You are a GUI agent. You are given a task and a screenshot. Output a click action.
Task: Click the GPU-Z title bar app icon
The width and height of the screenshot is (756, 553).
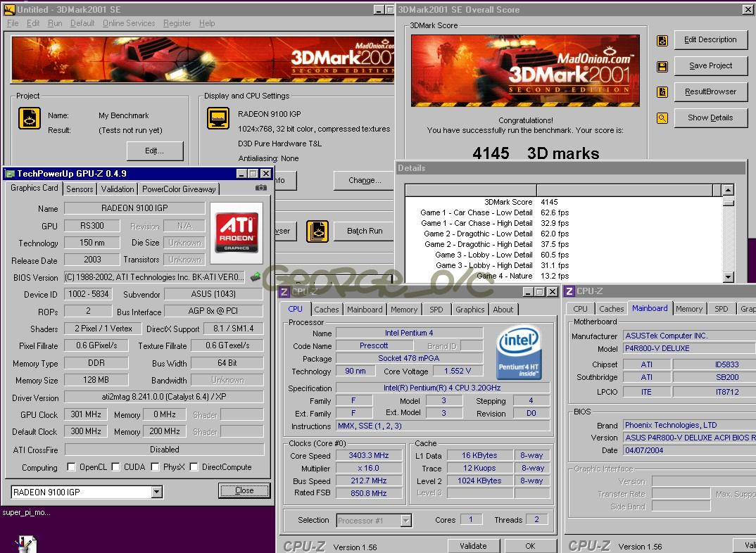(x=10, y=173)
